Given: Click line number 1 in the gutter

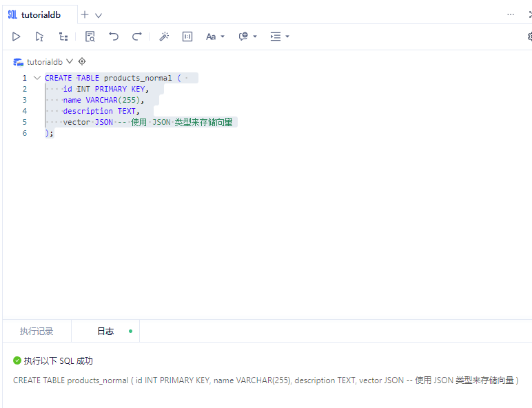Looking at the screenshot, I should click(24, 78).
